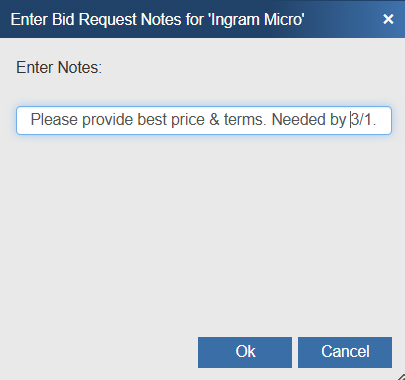Close the Bid Request Notes dialog

tap(388, 19)
